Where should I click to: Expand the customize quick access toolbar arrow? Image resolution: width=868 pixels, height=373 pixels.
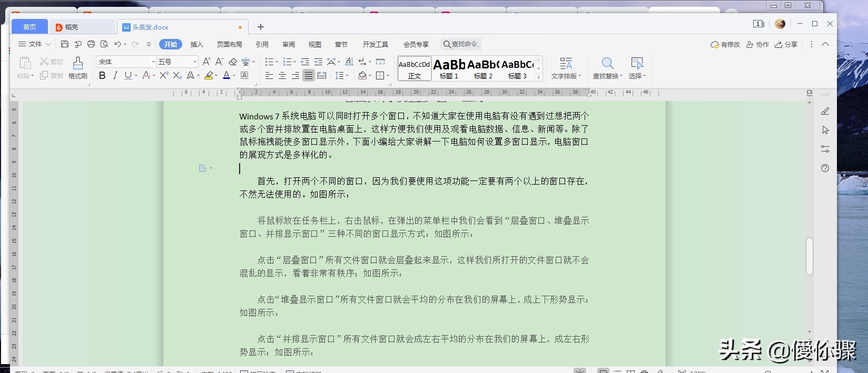[149, 44]
